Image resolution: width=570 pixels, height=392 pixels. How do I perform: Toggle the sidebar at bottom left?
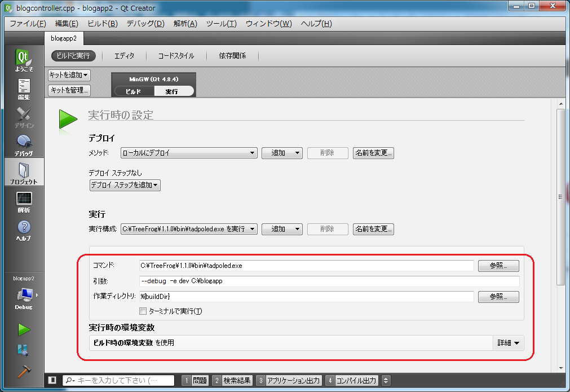pos(52,380)
